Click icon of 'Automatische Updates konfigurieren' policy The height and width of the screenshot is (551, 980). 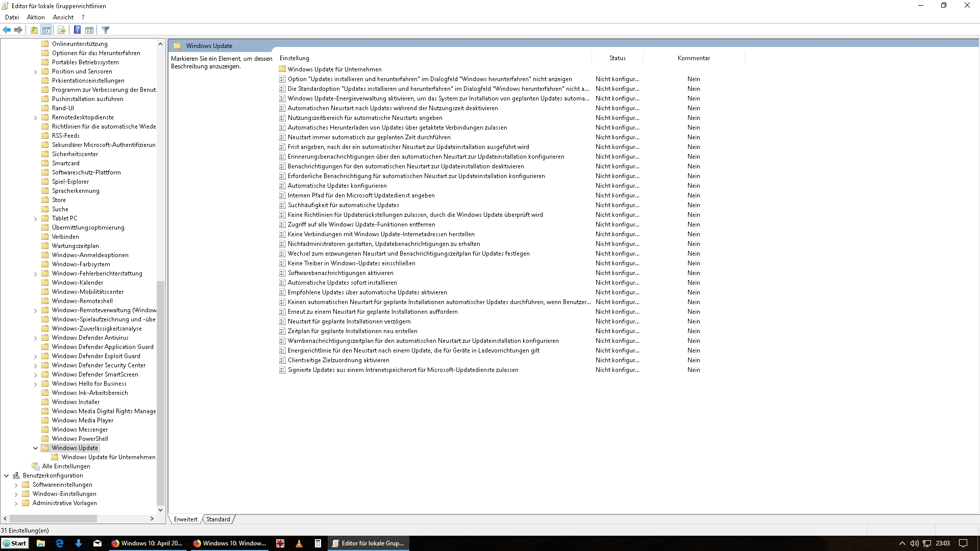(282, 186)
